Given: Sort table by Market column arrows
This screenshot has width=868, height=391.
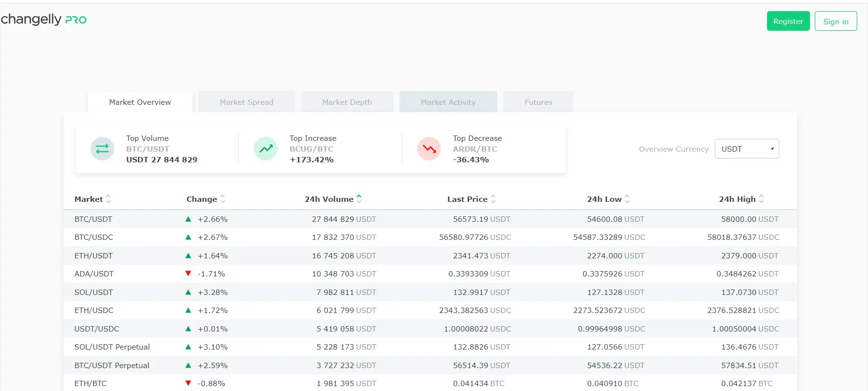Looking at the screenshot, I should [108, 199].
